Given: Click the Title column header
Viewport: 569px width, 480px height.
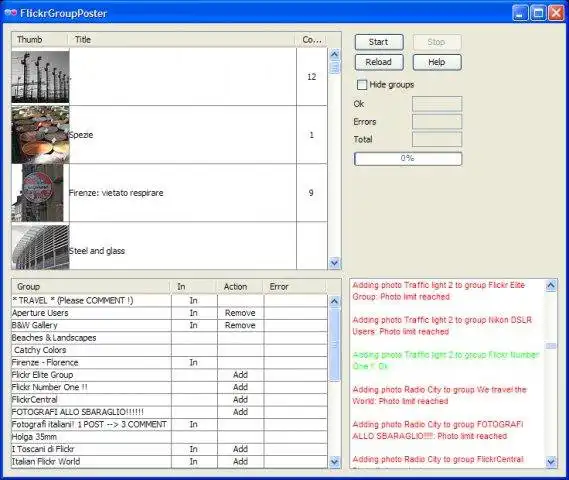Looking at the screenshot, I should [x=182, y=40].
